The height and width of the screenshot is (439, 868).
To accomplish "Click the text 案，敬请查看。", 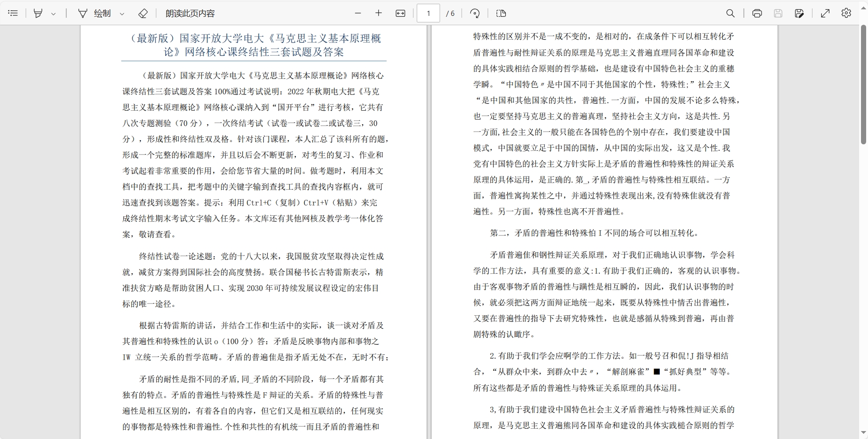I will (x=149, y=234).
